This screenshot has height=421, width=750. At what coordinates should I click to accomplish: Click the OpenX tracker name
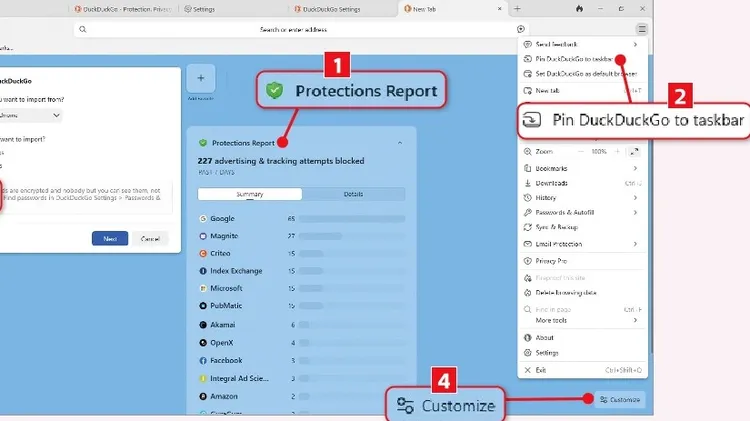pyautogui.click(x=222, y=343)
